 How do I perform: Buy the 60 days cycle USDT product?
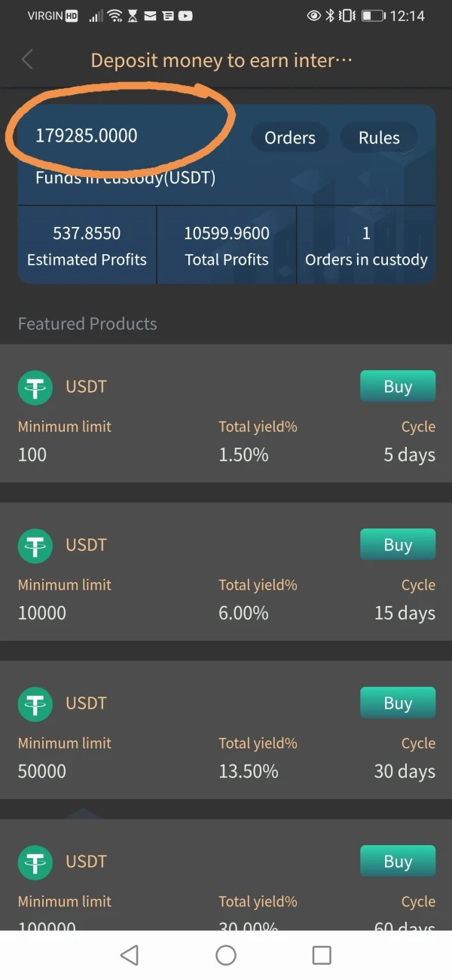pos(397,862)
